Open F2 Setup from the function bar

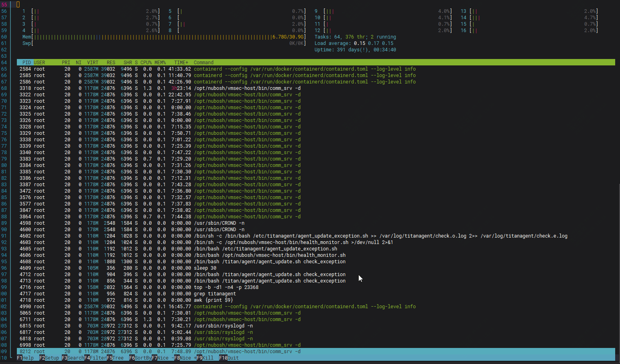click(49, 358)
